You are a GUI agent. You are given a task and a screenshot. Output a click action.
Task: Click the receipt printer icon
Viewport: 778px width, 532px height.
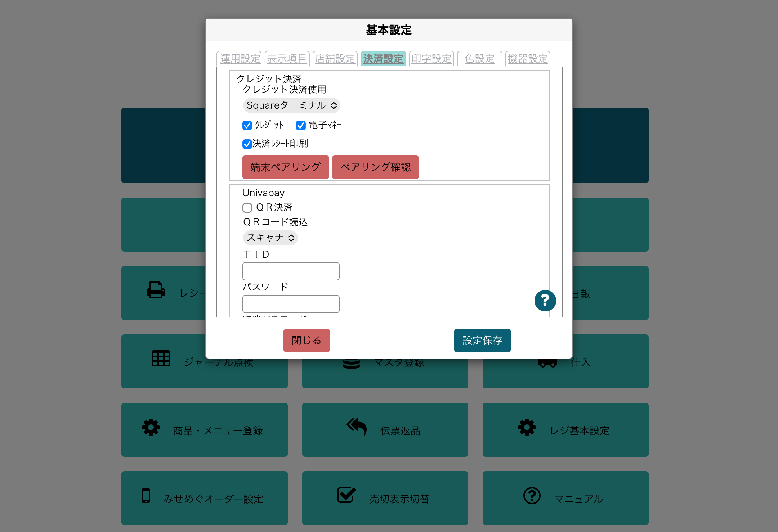156,290
